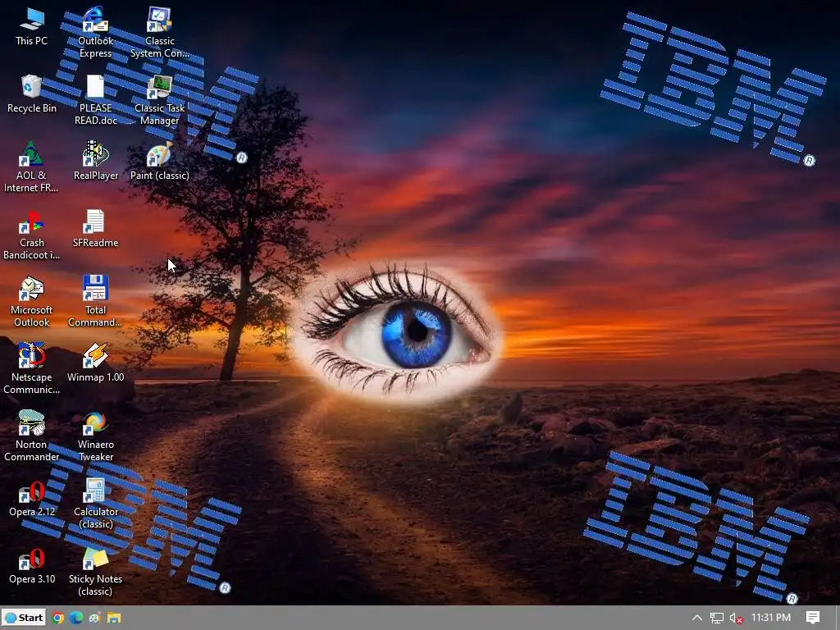Image resolution: width=840 pixels, height=630 pixels.
Task: Select the Winaero Tweaker shortcut
Action: pos(95,436)
